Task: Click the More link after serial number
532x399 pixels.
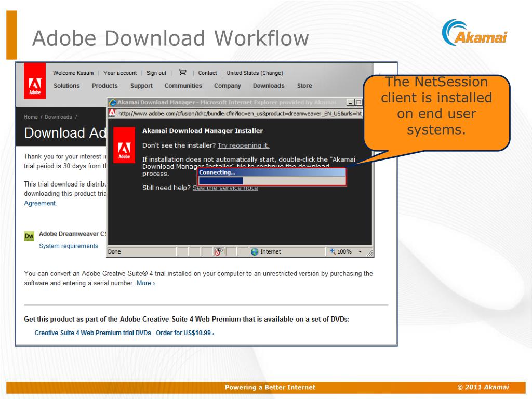Action: (x=145, y=283)
